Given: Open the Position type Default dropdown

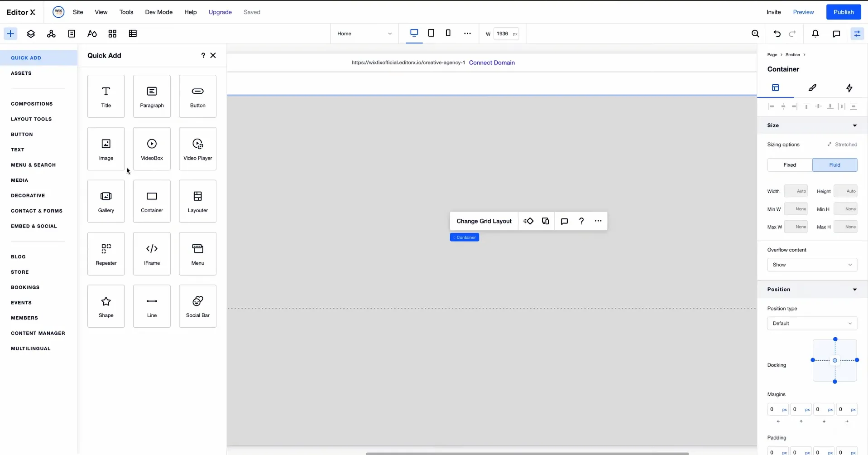Looking at the screenshot, I should (x=812, y=323).
